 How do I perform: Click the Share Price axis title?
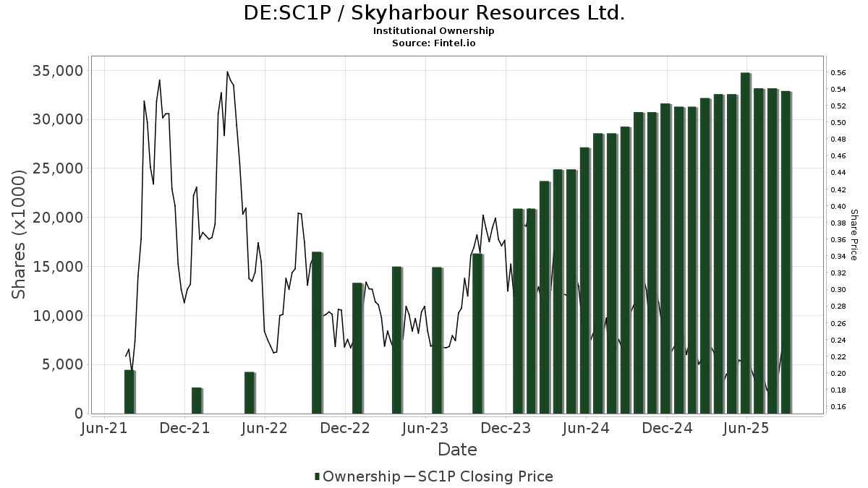tap(854, 235)
